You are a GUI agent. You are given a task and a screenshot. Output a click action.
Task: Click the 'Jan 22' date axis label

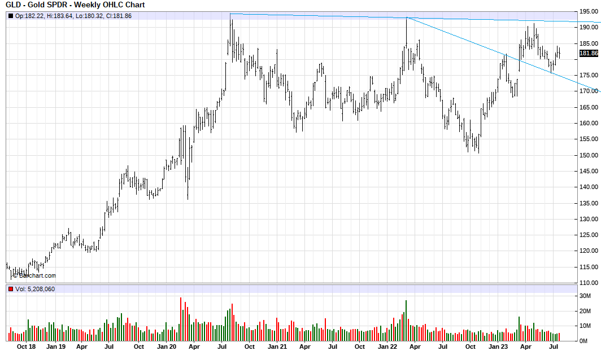(x=387, y=347)
